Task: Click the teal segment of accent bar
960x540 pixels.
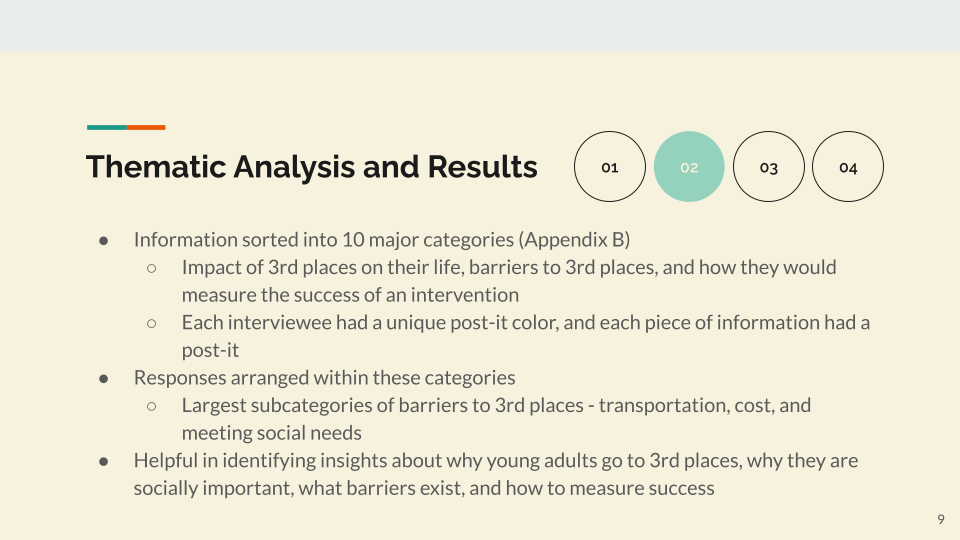Action: 107,127
